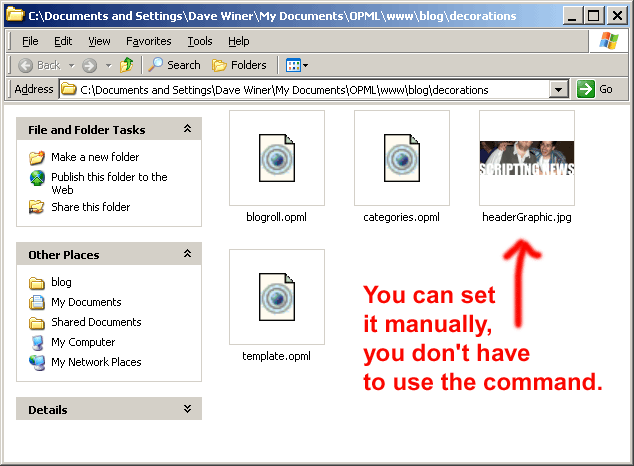This screenshot has height=466, width=634.
Task: Expand the Details panel
Action: pos(187,409)
